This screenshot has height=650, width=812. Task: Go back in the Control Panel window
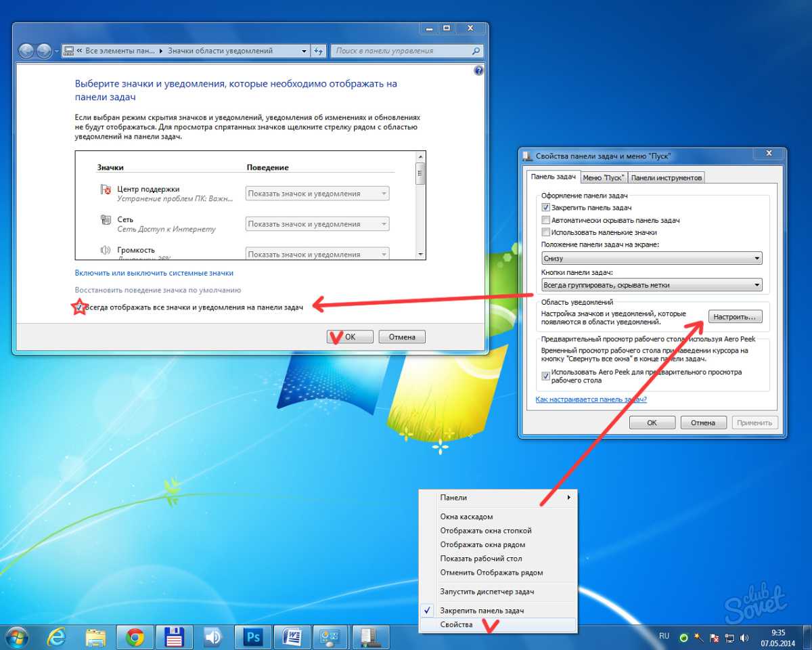[26, 51]
